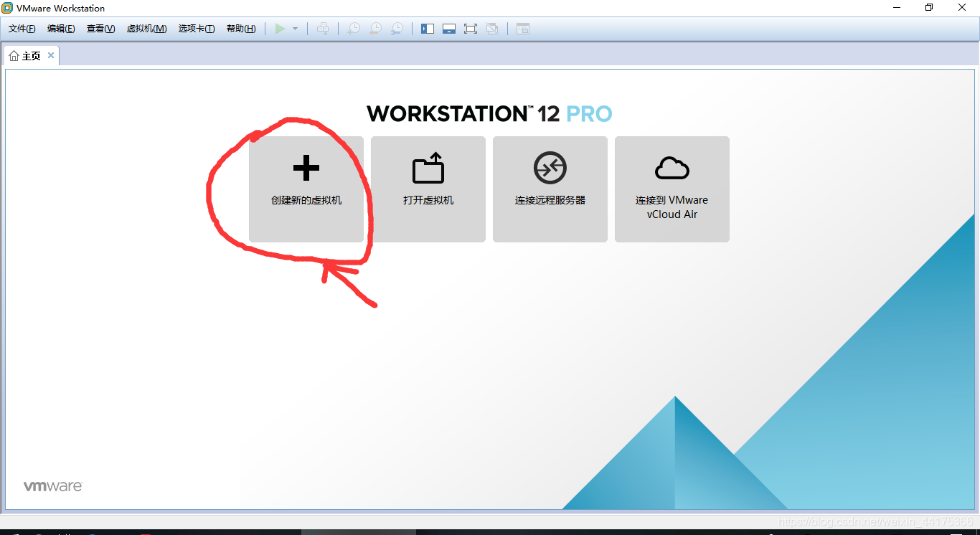The width and height of the screenshot is (980, 535).
Task: Open the 文件(F) menu
Action: pos(22,29)
